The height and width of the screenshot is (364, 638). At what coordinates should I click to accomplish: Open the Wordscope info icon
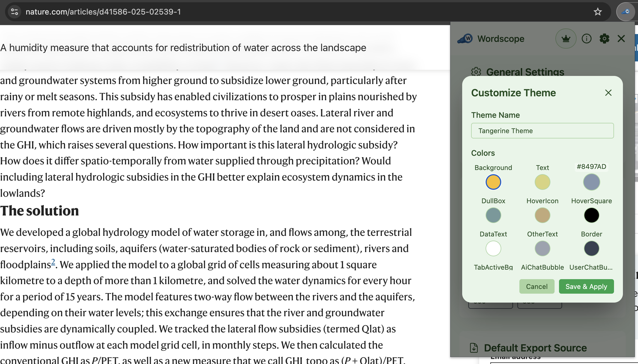[x=586, y=39]
